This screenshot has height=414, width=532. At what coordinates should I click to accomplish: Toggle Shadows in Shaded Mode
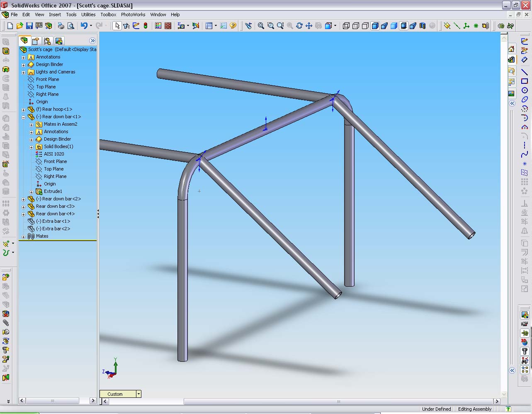pyautogui.click(x=403, y=26)
